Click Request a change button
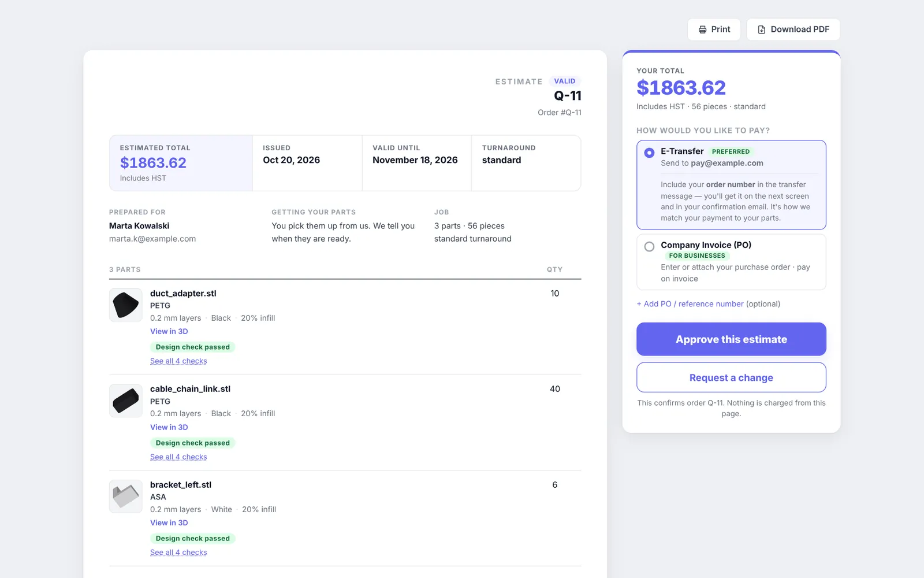924x578 pixels. (x=731, y=377)
